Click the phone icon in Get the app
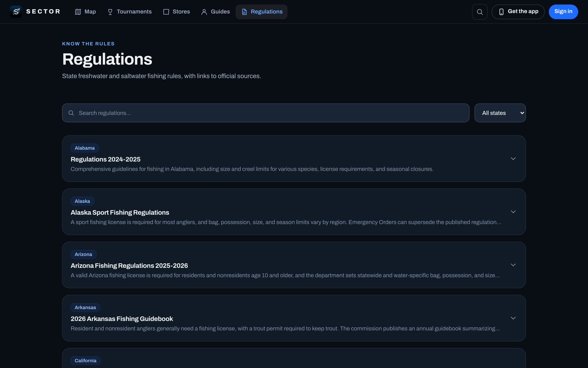 (501, 12)
